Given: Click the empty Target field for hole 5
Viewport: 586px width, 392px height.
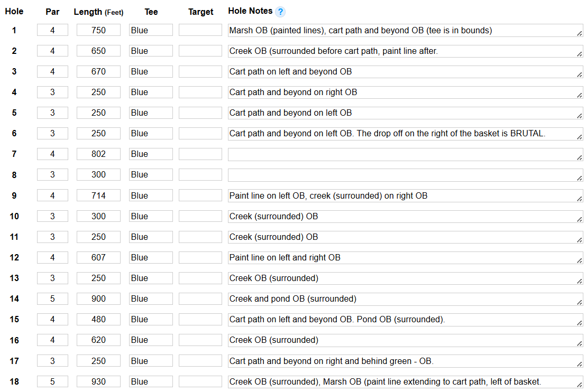Looking at the screenshot, I should click(x=200, y=113).
